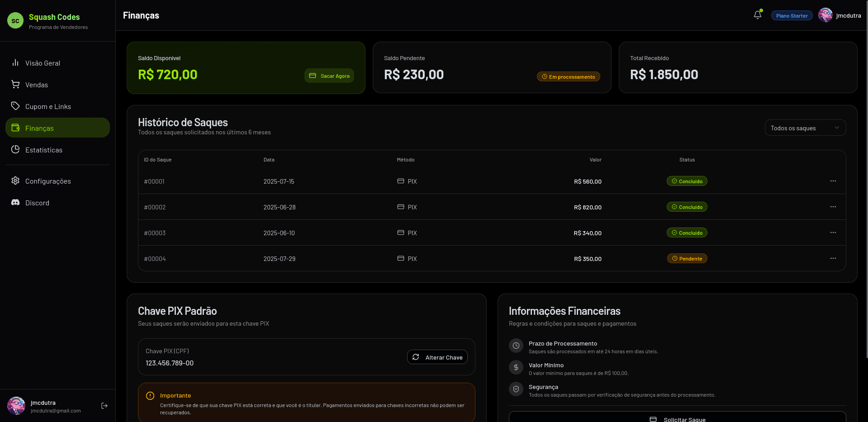Click the Sacar Agora button

pyautogui.click(x=329, y=76)
